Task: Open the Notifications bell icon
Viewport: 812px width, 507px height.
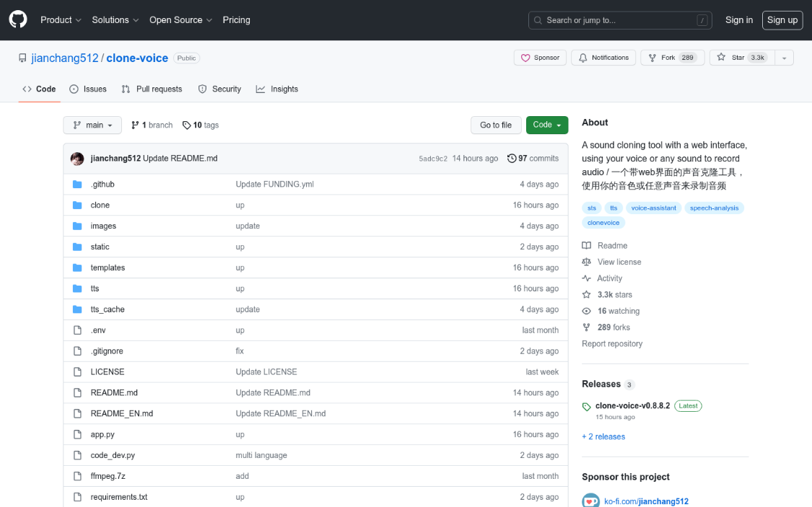Action: (582, 57)
